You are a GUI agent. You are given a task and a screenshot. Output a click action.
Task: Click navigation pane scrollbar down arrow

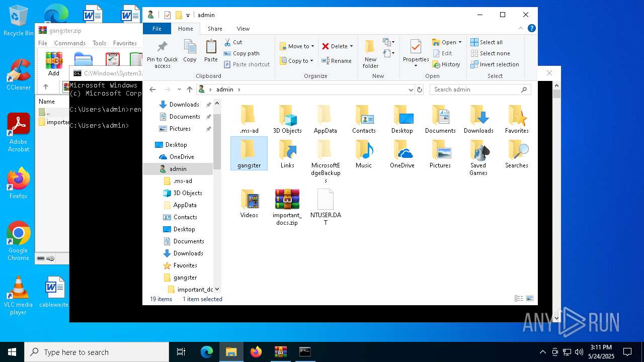[x=217, y=290]
